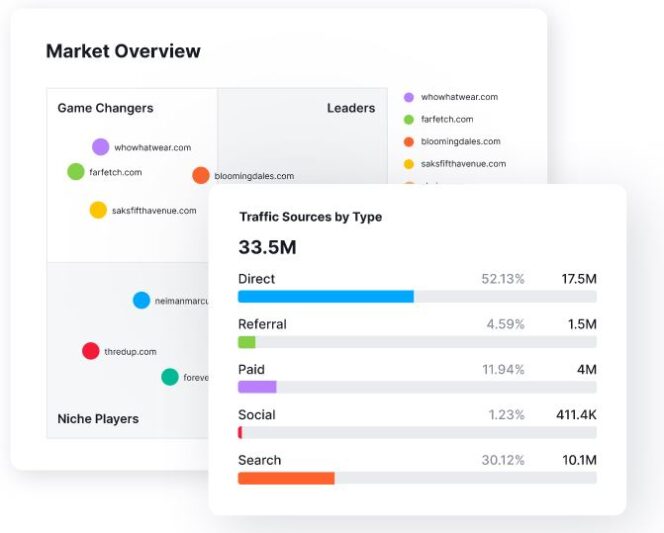Click the 17.5M Direct value
This screenshot has height=533, width=664.
(579, 279)
